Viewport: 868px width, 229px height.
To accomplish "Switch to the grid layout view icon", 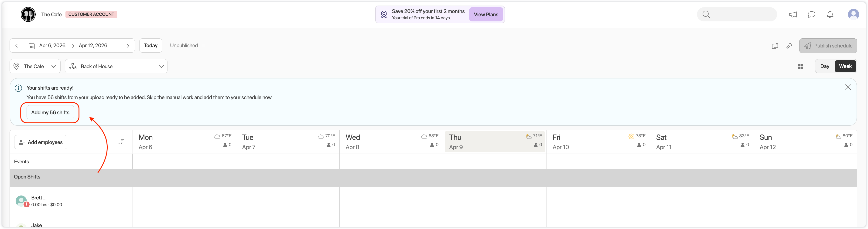I will [x=800, y=67].
